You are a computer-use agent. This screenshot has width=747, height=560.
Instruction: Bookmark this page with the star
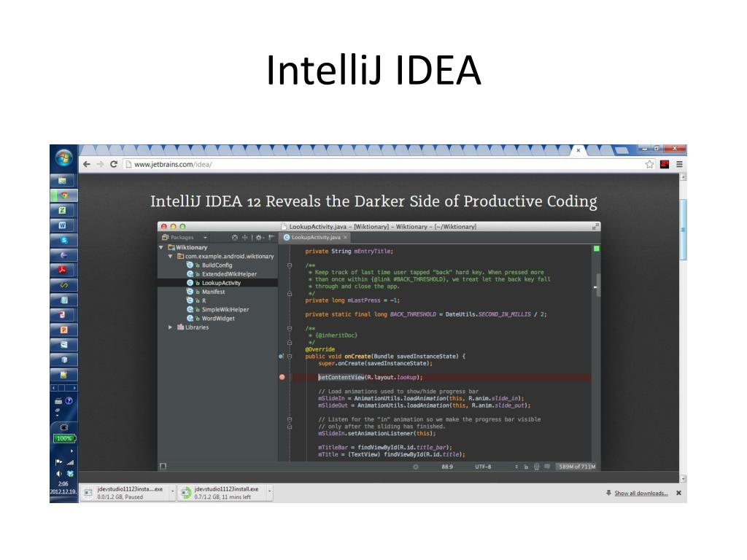coord(649,164)
